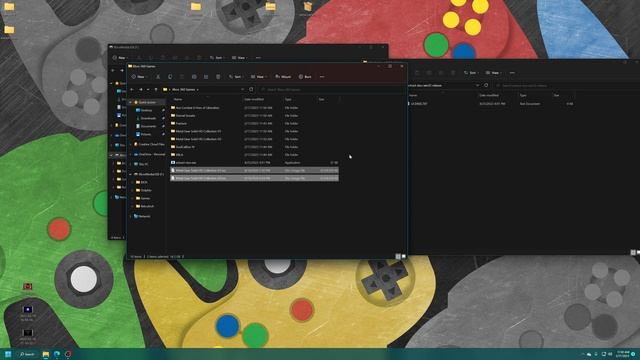Select Pictures in Quick access list

[146, 134]
